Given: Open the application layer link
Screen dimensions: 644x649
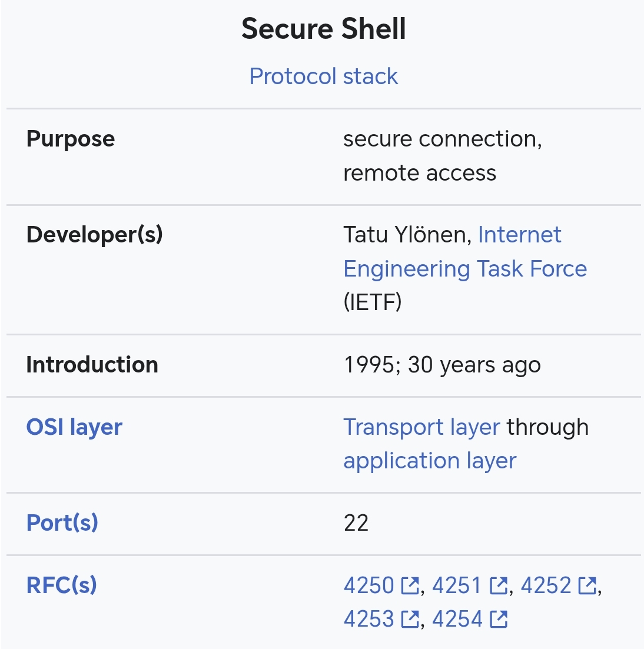Looking at the screenshot, I should [430, 461].
